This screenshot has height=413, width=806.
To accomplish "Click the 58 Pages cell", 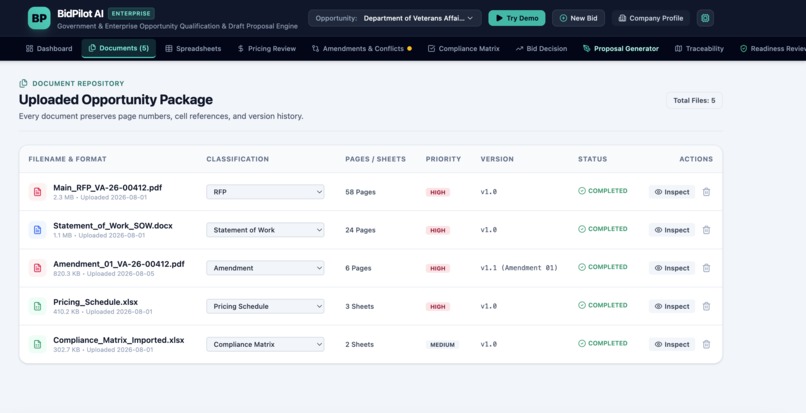I will [x=360, y=192].
